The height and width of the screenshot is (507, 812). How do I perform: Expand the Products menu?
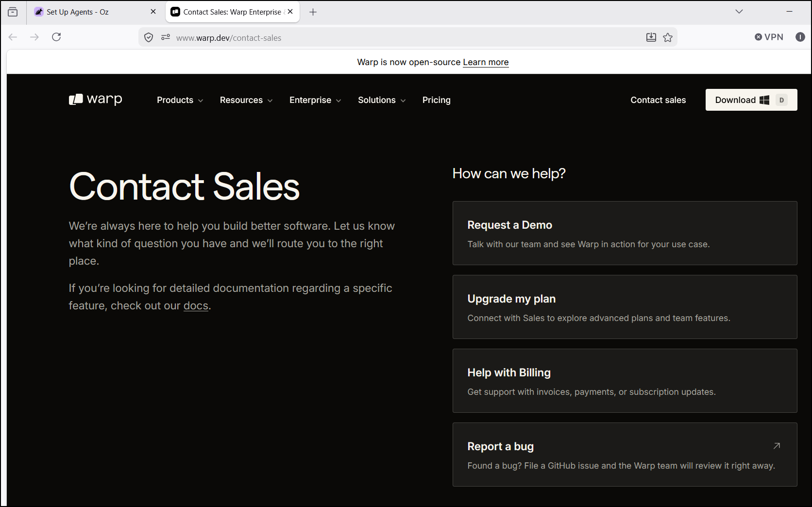(x=180, y=100)
